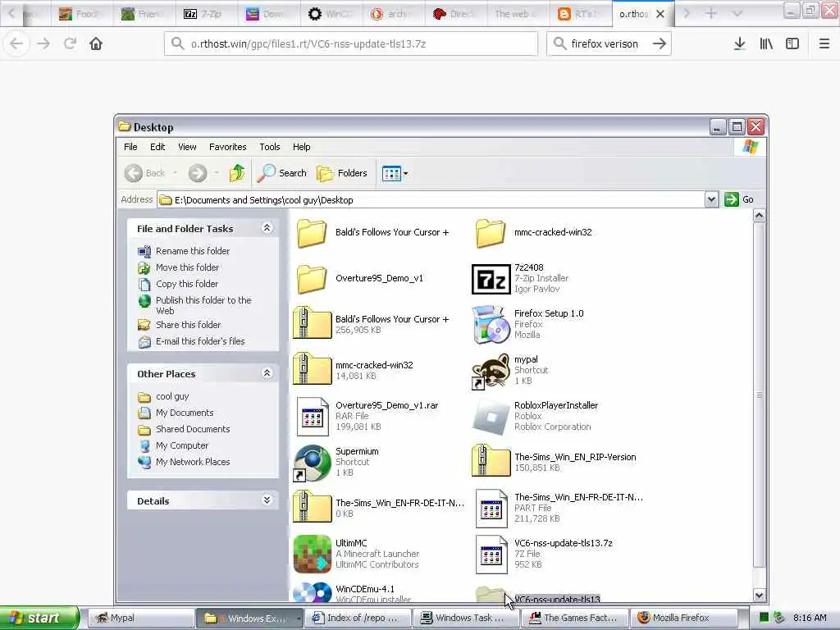Image resolution: width=840 pixels, height=630 pixels.
Task: Select the mmc-cracked-win32 folder icon
Action: [x=491, y=233]
